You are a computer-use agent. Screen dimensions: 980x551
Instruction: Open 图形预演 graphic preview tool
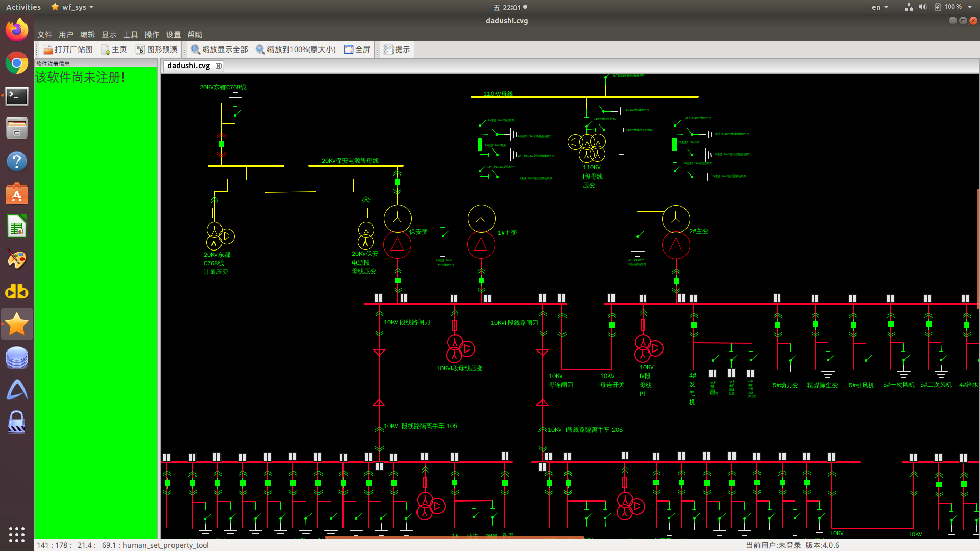pos(140,49)
